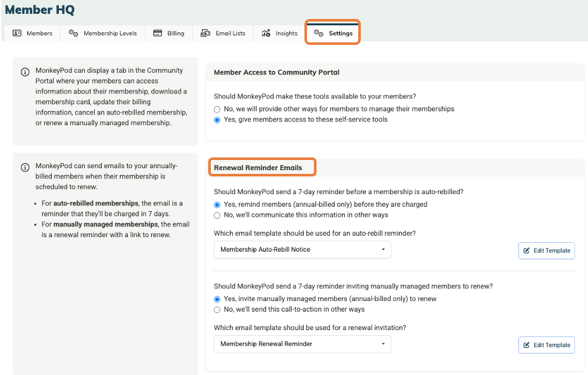Open the Billing tab
The width and height of the screenshot is (588, 375).
(169, 34)
